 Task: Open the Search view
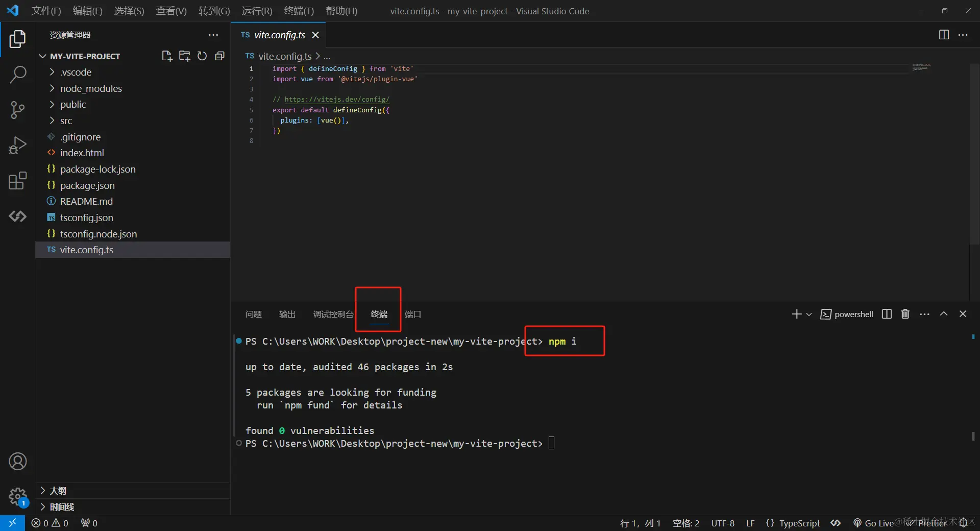[17, 75]
